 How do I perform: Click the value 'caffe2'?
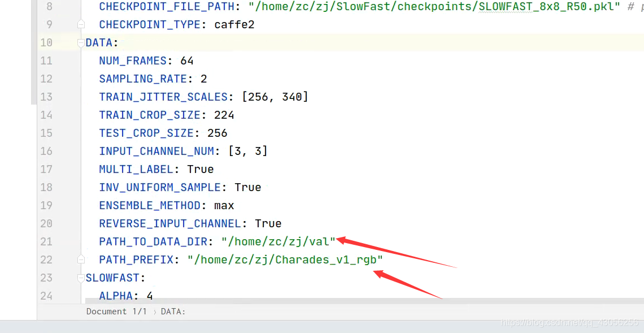click(x=234, y=25)
